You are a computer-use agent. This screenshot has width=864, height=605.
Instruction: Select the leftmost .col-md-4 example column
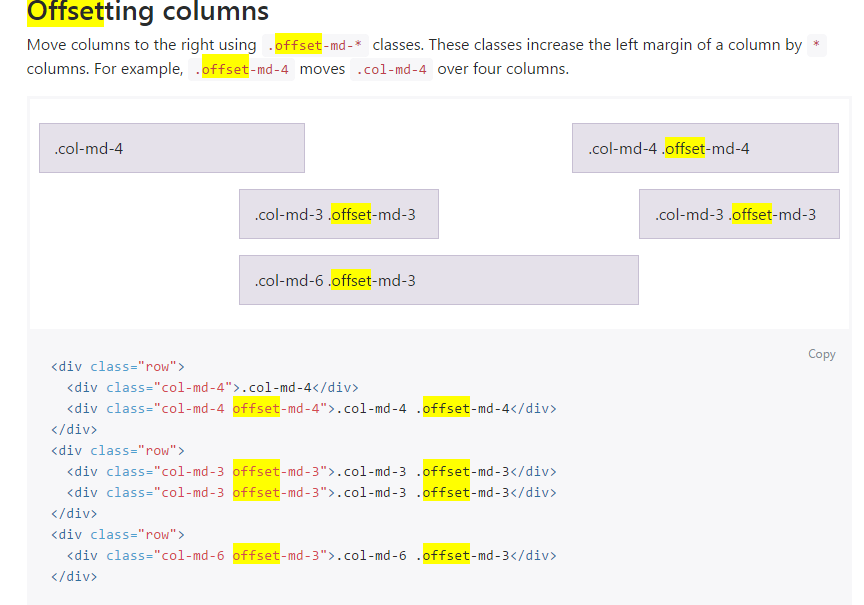(171, 147)
